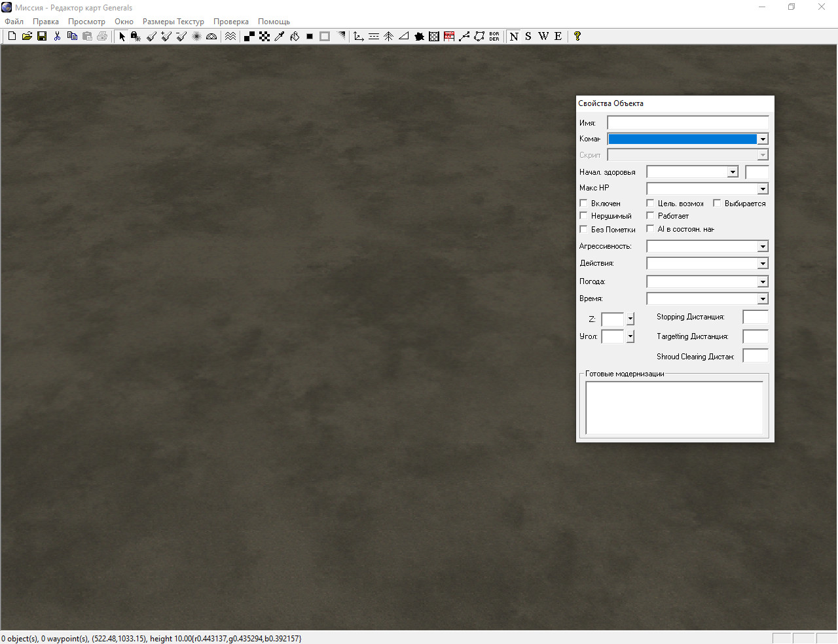Screen dimensions: 838x644
Task: Choose the flood fill bucket tool
Action: point(295,37)
